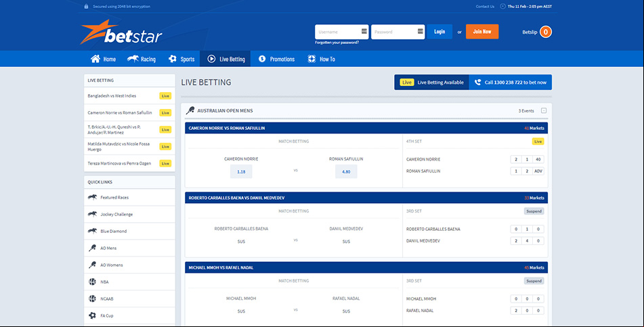The width and height of the screenshot is (644, 327).
Task: Click the Live badge in the 4th Set panel
Action: [x=538, y=141]
